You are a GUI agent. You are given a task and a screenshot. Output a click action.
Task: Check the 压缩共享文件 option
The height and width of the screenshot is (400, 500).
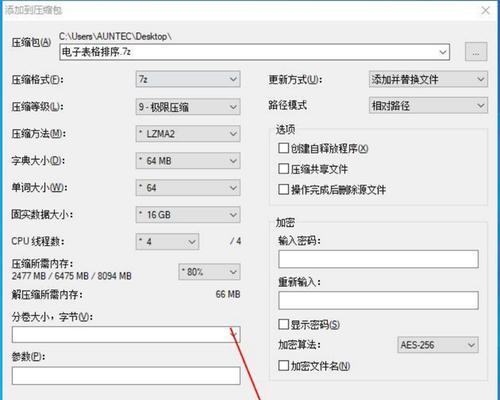[283, 169]
